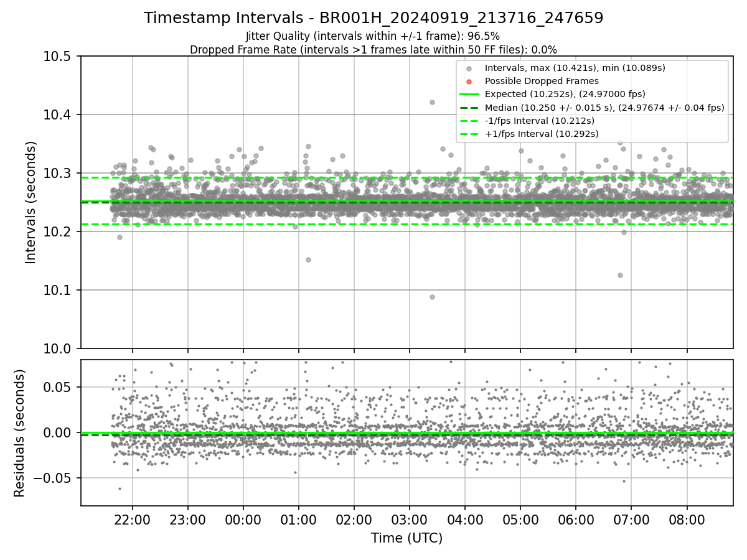Click the 00:00 time tick label
Viewport: 747px width, 560px height.
click(x=243, y=520)
